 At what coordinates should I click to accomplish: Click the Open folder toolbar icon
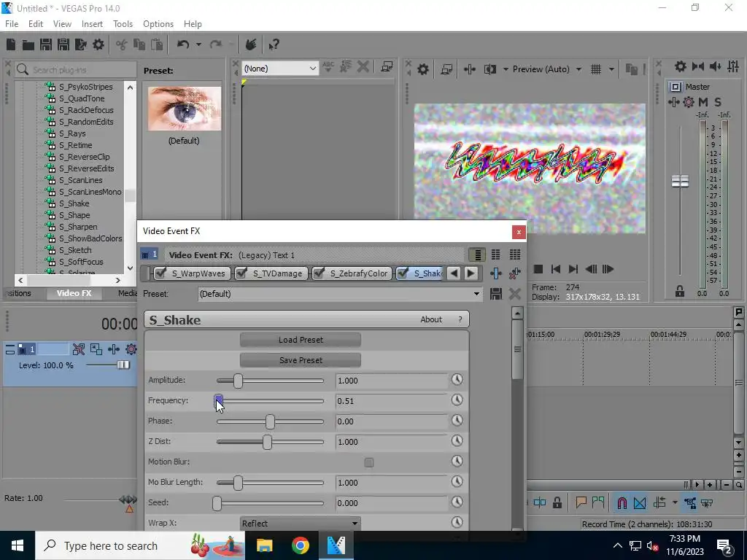pyautogui.click(x=28, y=44)
